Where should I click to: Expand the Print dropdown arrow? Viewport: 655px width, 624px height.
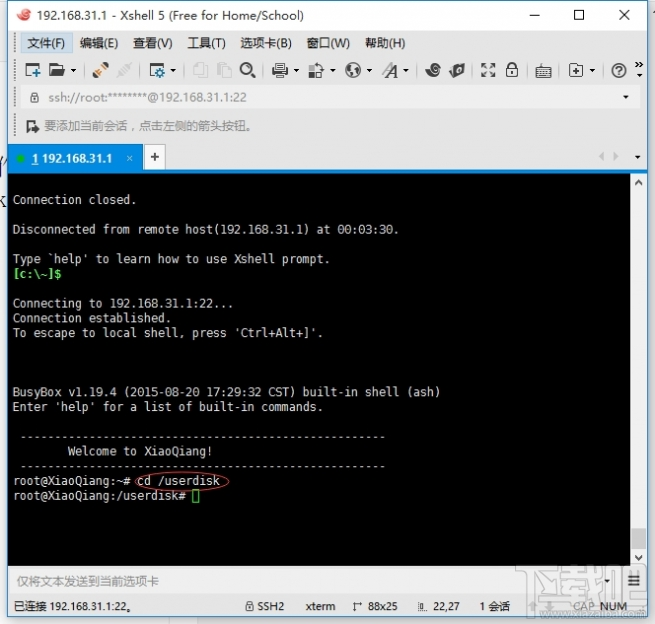click(x=296, y=71)
